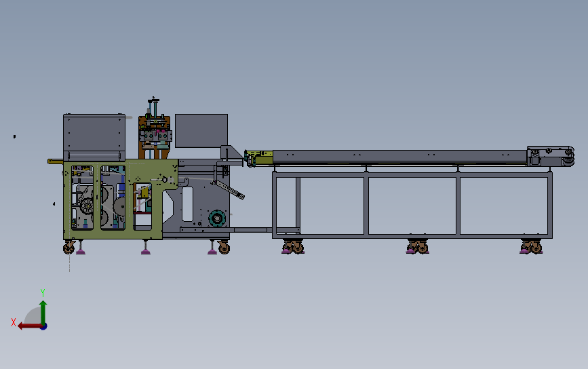Select the rightmost caster pair under the conveyor frame
Image resolution: width=588 pixels, height=369 pixels.
point(531,247)
